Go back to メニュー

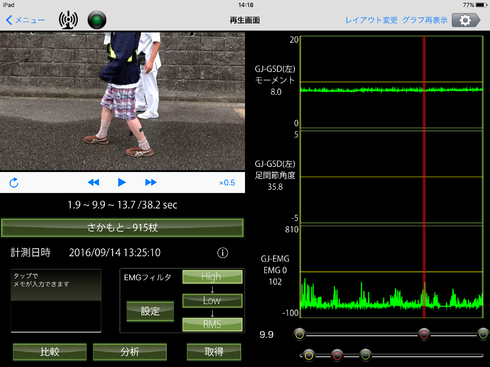[x=25, y=20]
